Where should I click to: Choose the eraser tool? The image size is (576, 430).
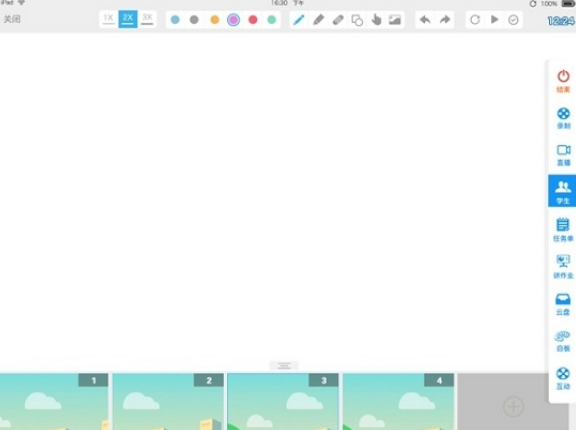click(x=338, y=19)
